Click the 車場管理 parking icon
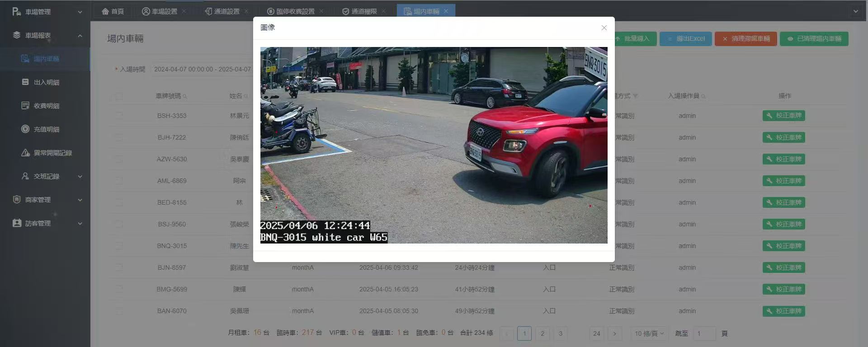 17,12
